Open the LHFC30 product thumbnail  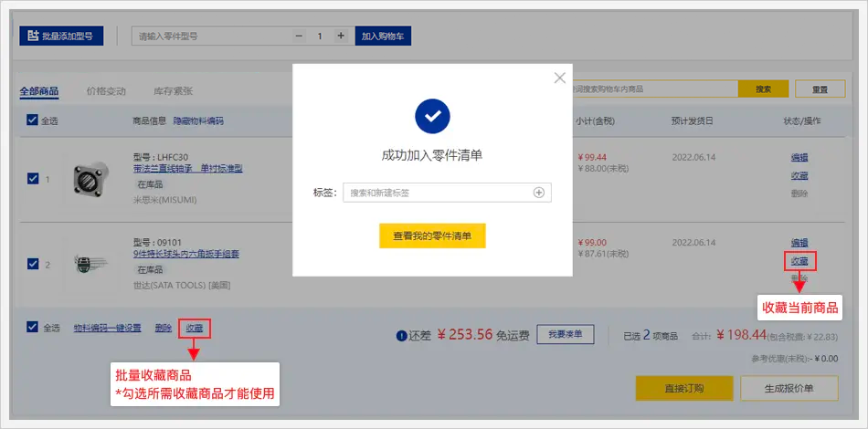click(92, 179)
